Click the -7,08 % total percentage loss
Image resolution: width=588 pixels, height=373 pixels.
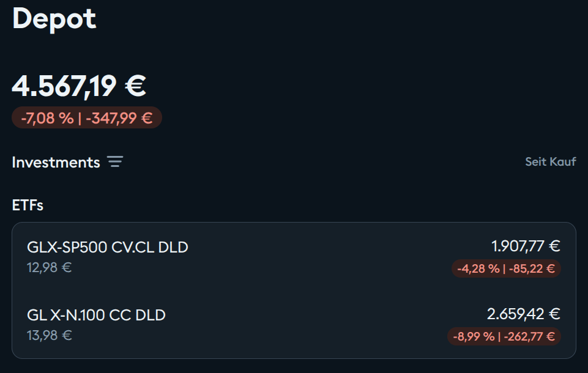(47, 118)
